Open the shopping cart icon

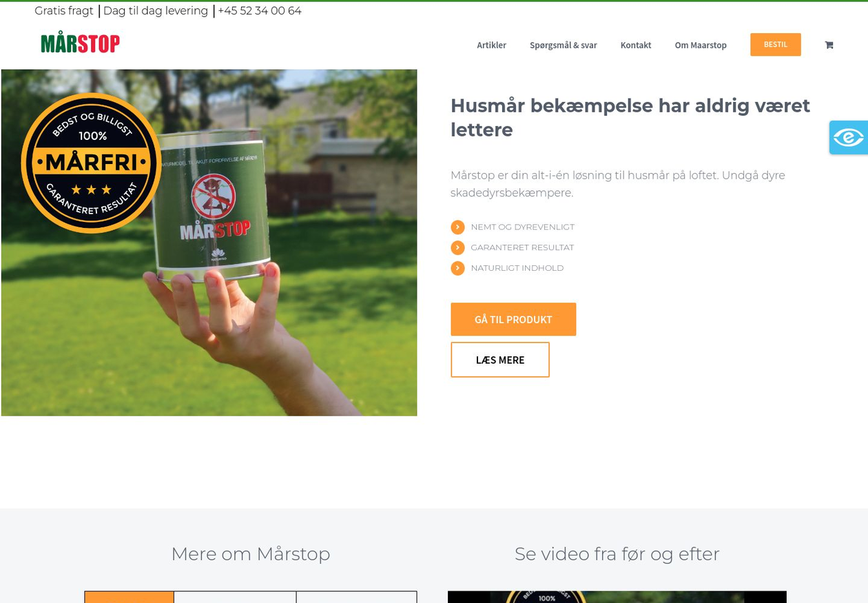pos(829,45)
